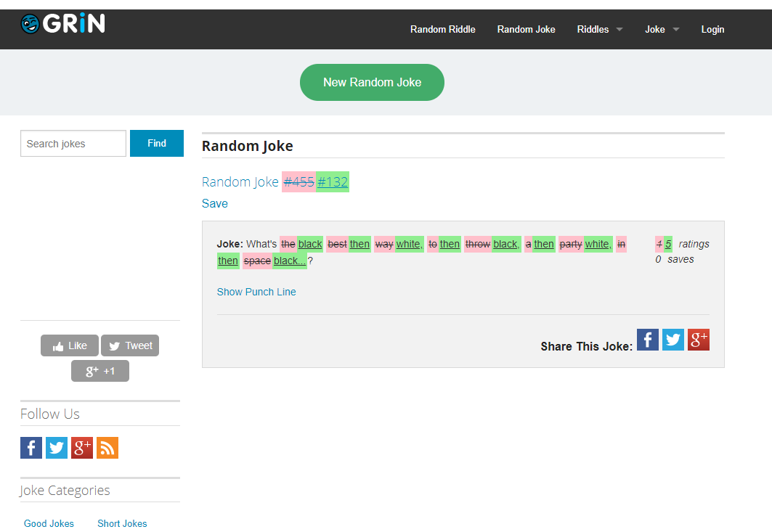Open Random Riddle from navigation bar
Viewport: 772px width, 532px height.
443,30
